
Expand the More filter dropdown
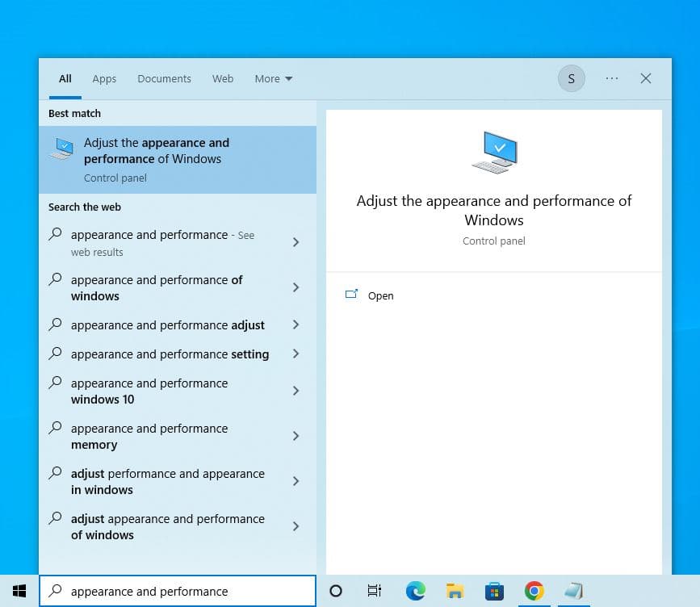click(274, 78)
